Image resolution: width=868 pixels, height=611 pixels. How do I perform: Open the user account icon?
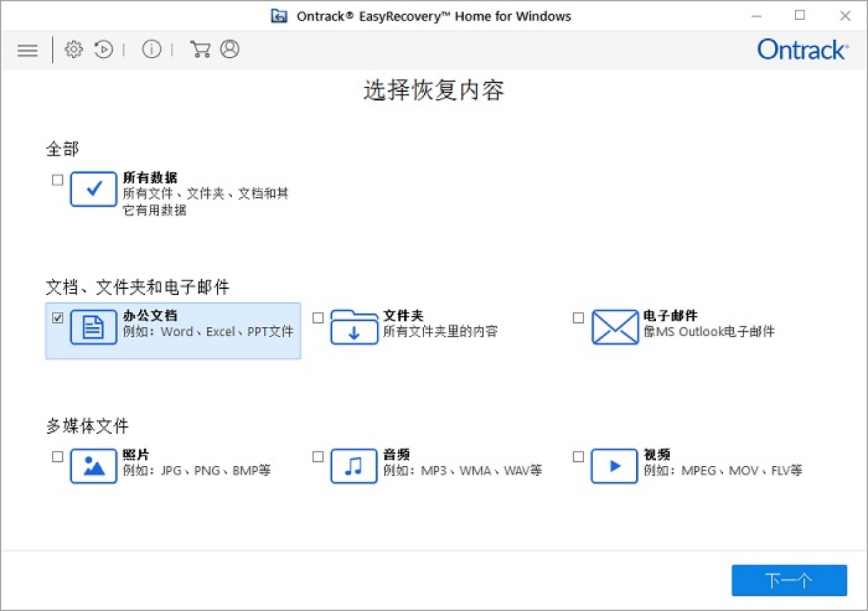tap(230, 49)
